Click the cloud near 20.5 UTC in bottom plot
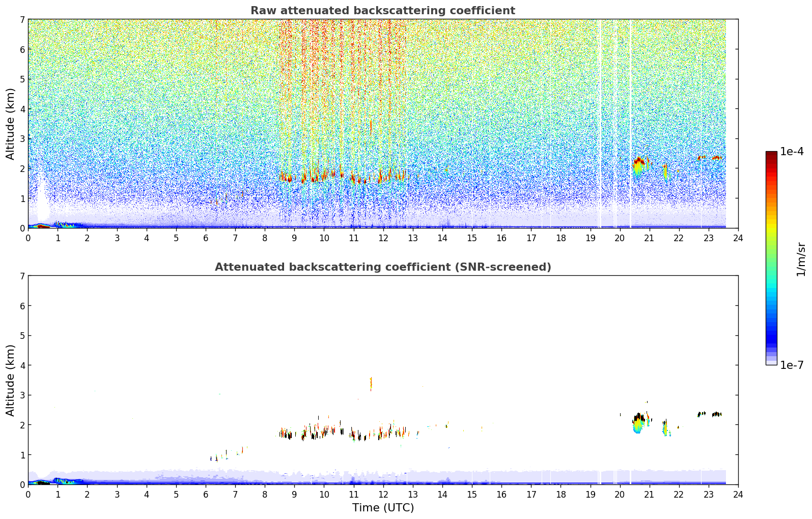Viewport: 812px width, 519px height. click(x=638, y=423)
